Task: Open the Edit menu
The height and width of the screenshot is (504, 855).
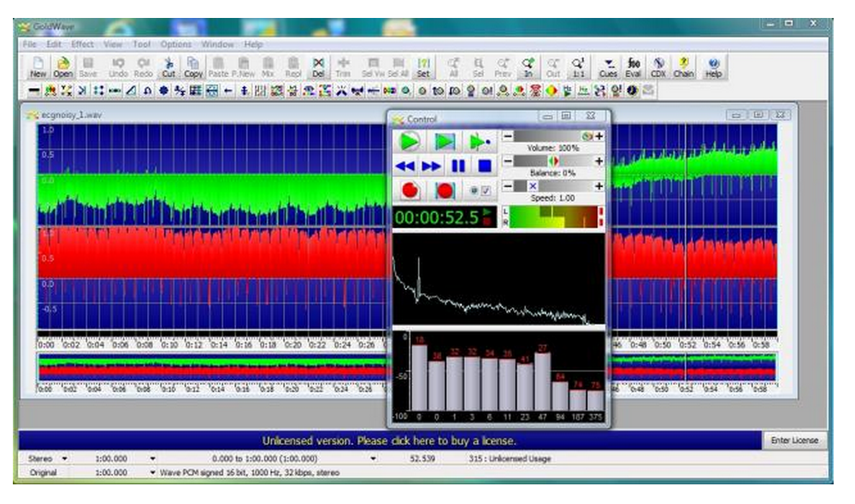Action: point(54,44)
